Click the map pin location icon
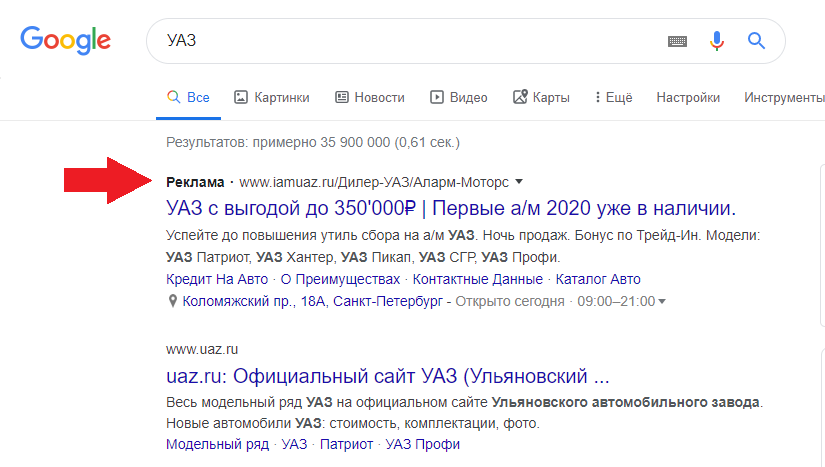Screen dimensions: 825x467 (172, 301)
